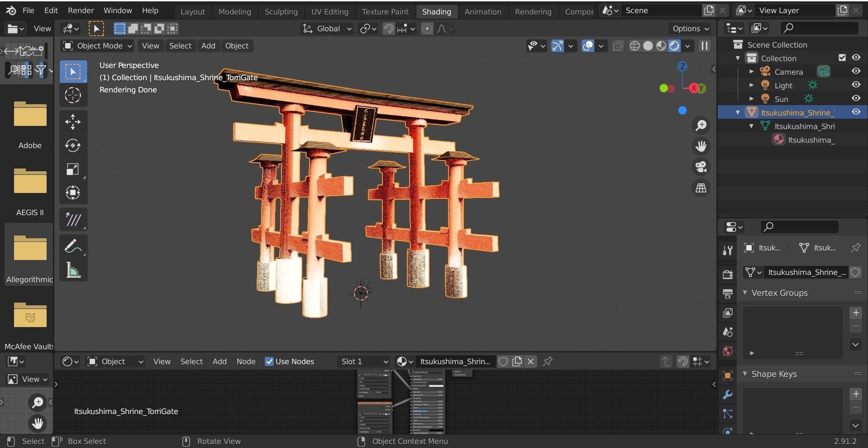Image resolution: width=868 pixels, height=448 pixels.
Task: Click the Scene name field
Action: [x=661, y=10]
